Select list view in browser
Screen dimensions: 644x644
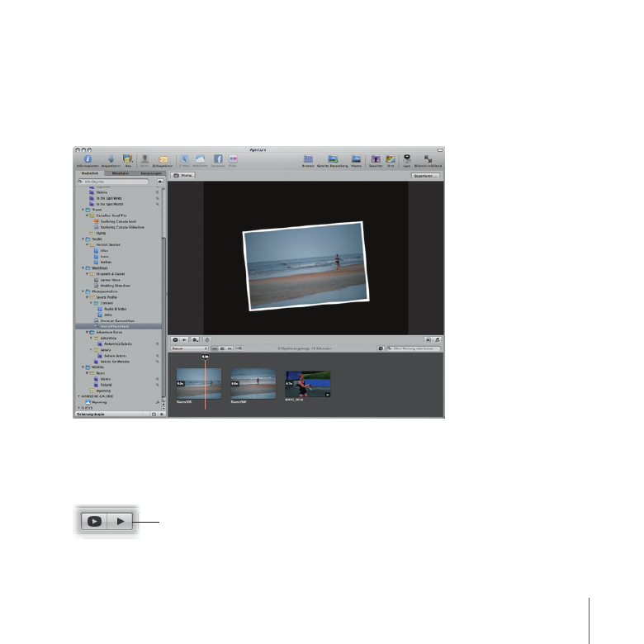point(230,348)
